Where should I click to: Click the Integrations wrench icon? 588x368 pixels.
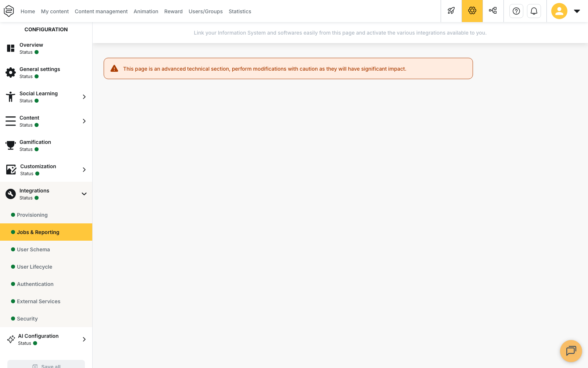point(11,194)
